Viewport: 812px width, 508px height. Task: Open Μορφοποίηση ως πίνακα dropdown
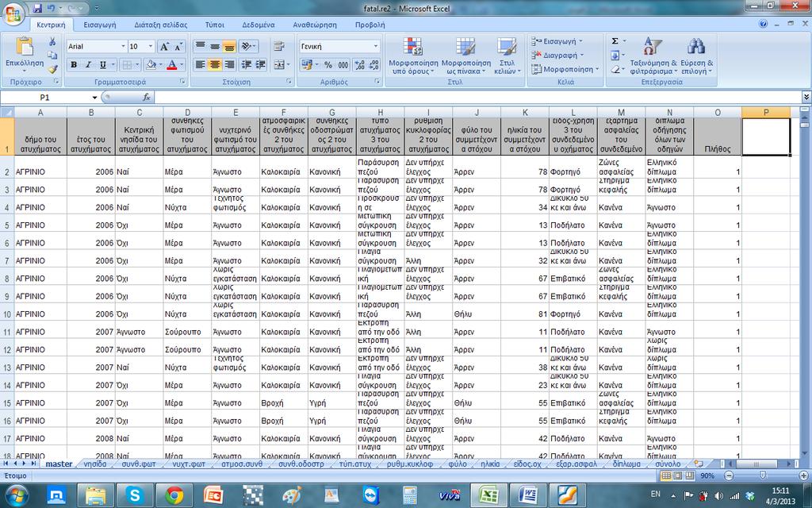(465, 56)
